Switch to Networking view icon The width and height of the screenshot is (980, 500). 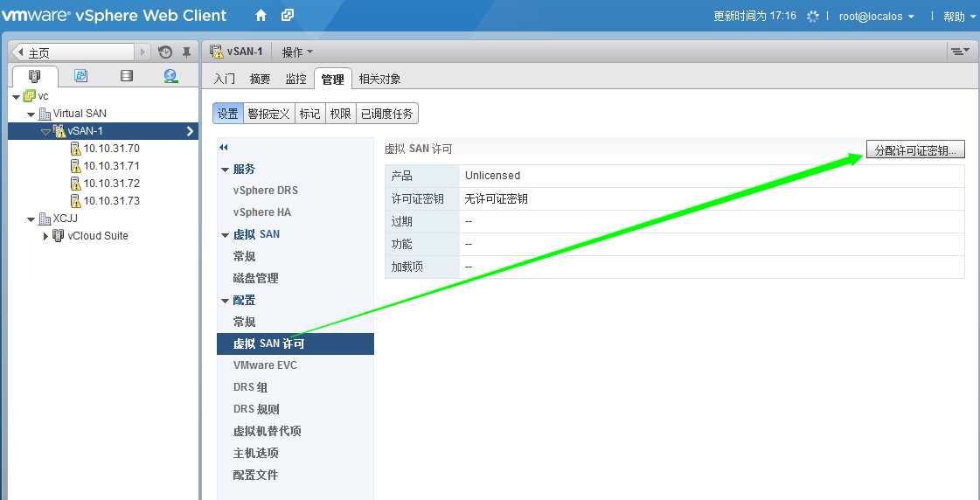pyautogui.click(x=170, y=76)
